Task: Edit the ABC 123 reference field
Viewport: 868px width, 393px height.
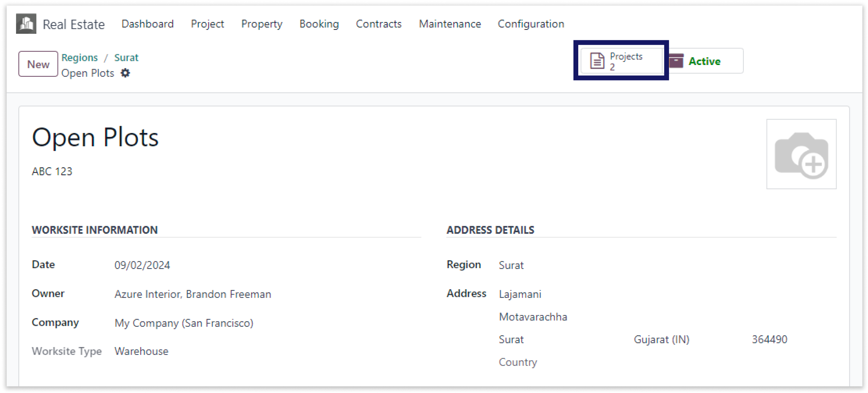Action: click(52, 171)
